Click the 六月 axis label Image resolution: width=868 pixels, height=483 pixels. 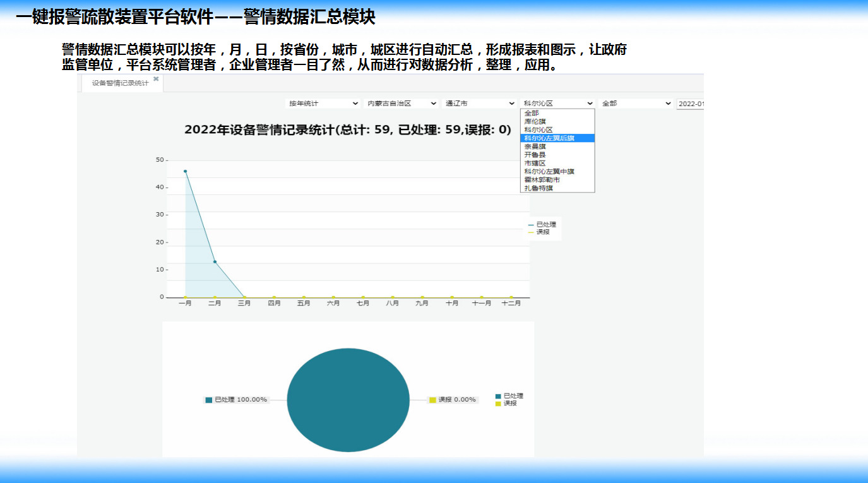(333, 303)
